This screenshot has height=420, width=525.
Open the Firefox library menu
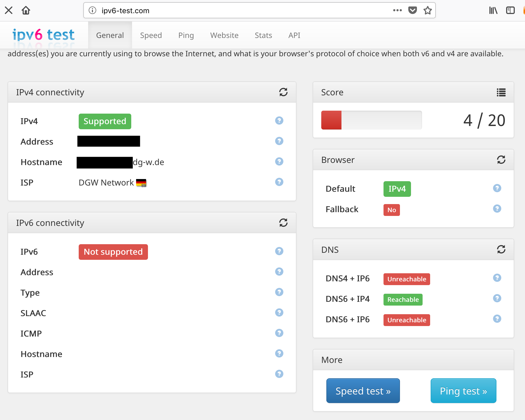click(493, 10)
